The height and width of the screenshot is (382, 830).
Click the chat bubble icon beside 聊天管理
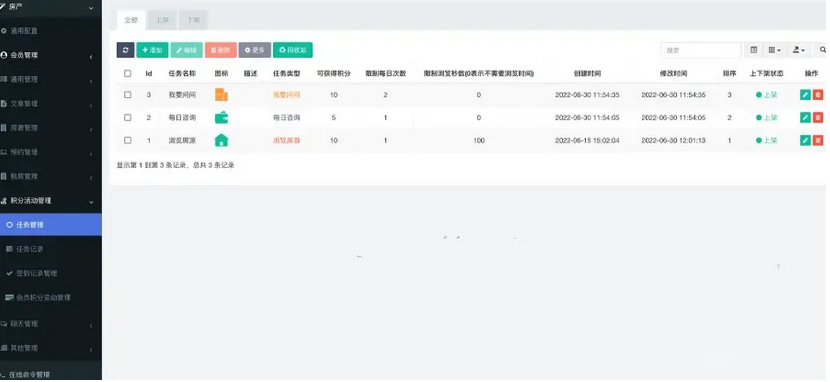tap(4, 324)
